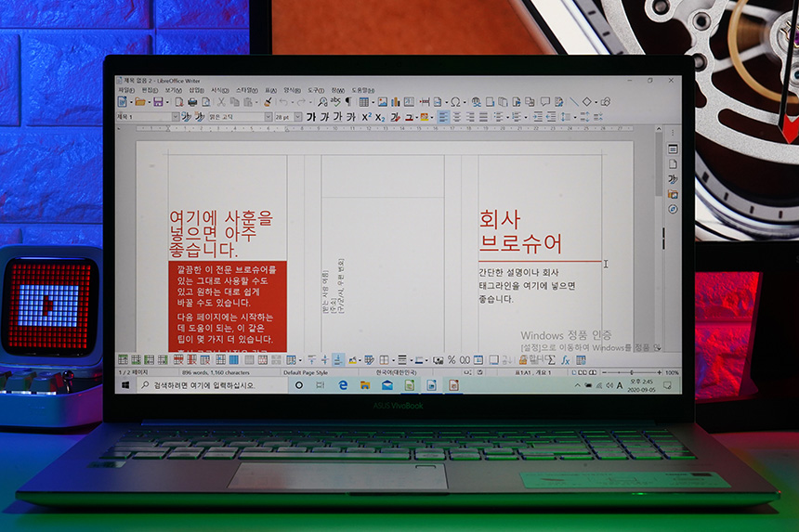The image size is (799, 532).
Task: Open File Explorer from the taskbar
Action: point(365,385)
